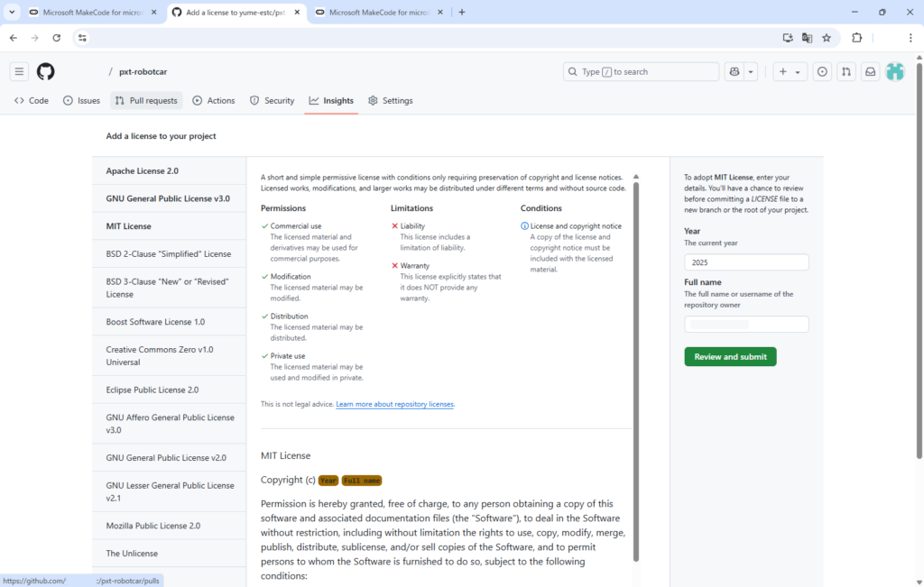The height and width of the screenshot is (587, 924).
Task: Expand the Copilot dropdown arrow
Action: pos(751,71)
